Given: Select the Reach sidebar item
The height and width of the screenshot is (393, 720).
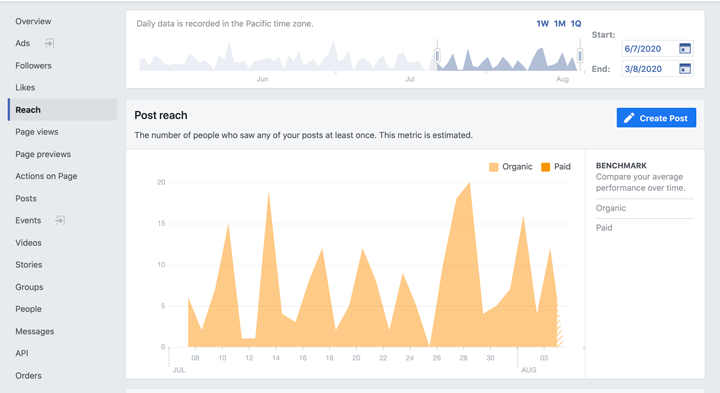Looking at the screenshot, I should pyautogui.click(x=62, y=110).
